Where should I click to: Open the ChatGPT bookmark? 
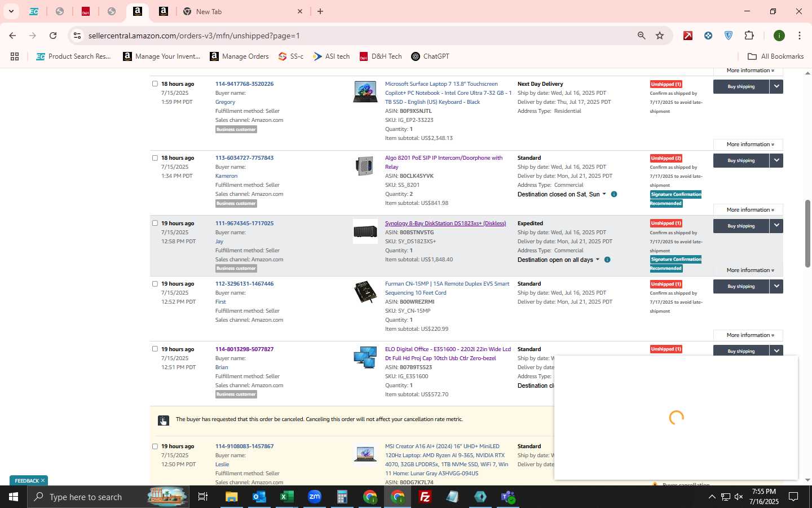point(430,56)
